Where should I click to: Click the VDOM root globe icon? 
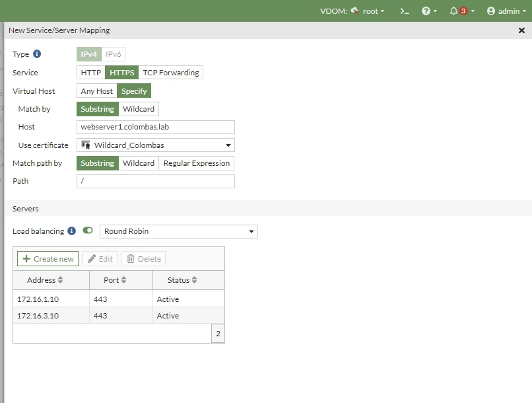tap(354, 11)
